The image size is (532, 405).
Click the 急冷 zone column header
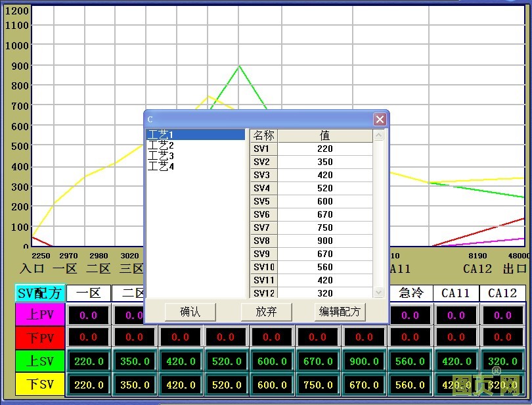410,293
